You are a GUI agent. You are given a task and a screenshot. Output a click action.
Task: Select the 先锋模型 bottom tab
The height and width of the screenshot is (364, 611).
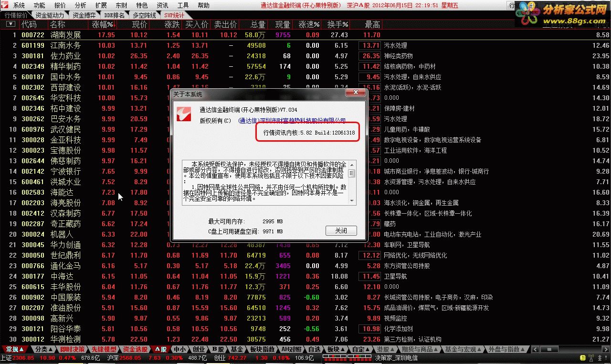click(x=104, y=349)
